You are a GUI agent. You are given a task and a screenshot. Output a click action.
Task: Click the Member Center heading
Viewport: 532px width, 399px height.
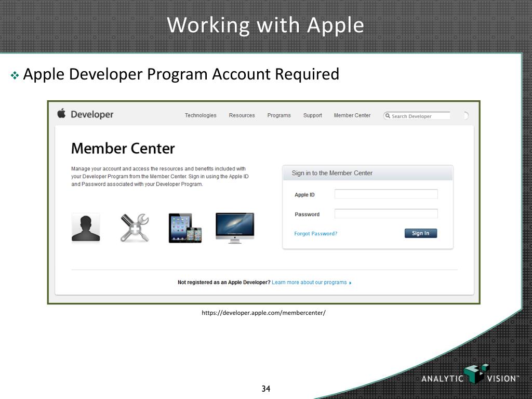pyautogui.click(x=123, y=148)
